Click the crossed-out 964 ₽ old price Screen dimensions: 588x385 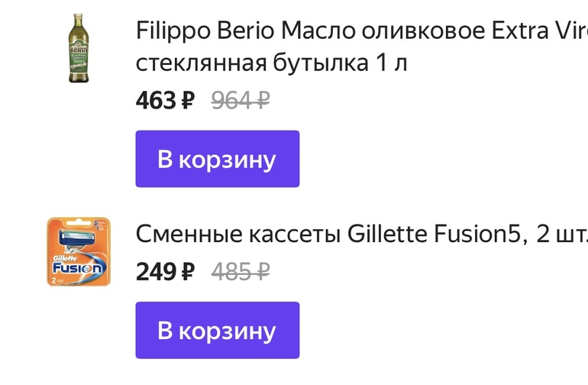point(240,100)
